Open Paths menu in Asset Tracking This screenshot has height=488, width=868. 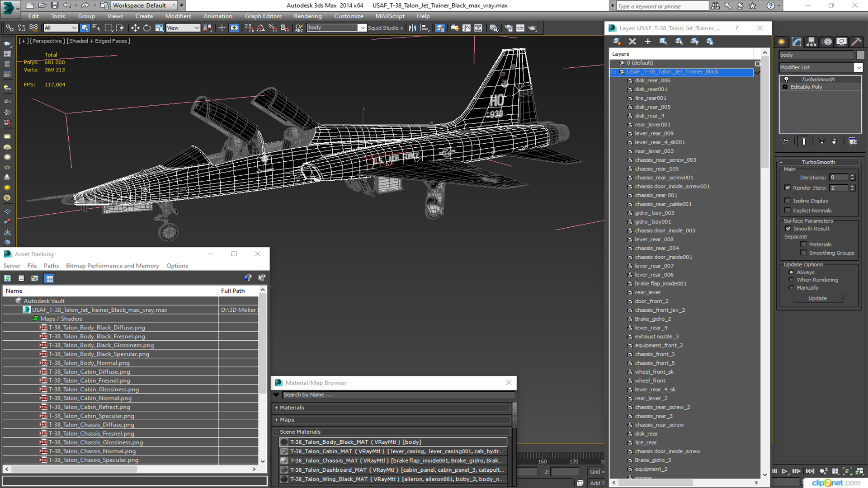click(51, 266)
